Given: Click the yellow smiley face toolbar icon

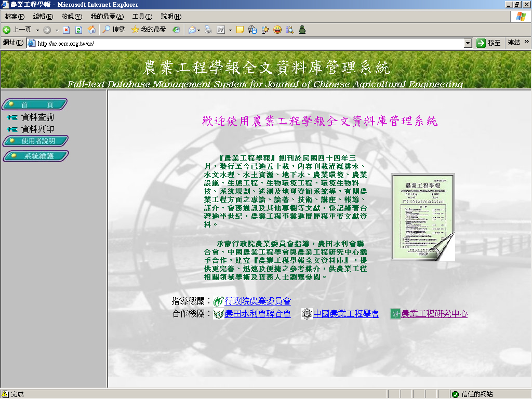Looking at the screenshot, I should (277, 30).
